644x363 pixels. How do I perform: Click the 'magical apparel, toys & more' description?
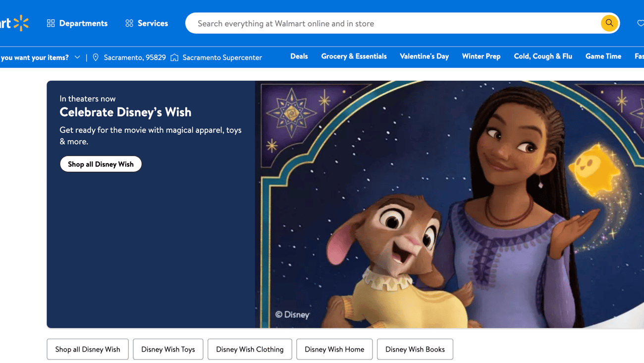tap(151, 135)
